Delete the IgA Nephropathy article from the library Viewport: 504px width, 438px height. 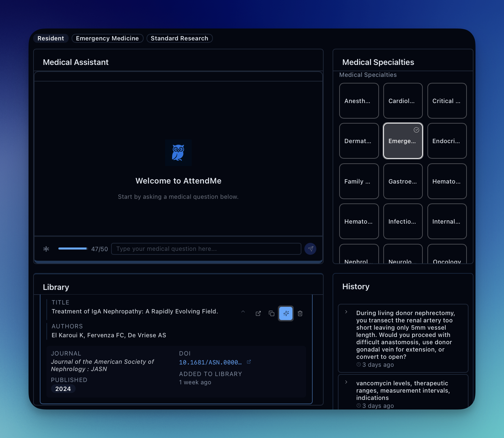click(300, 313)
